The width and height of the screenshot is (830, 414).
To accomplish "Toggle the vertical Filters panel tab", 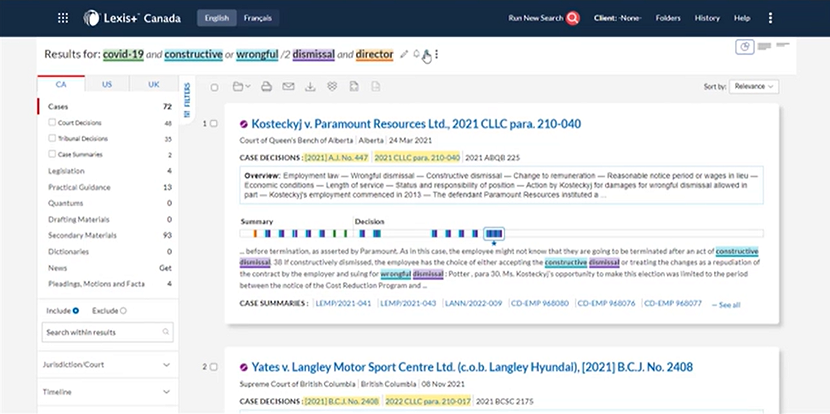I will [186, 100].
